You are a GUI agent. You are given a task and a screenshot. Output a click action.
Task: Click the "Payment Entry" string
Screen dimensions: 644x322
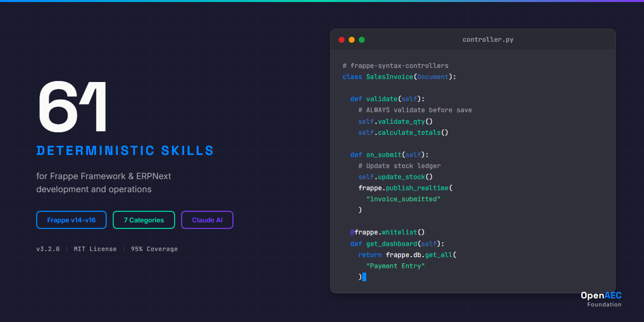(x=395, y=266)
